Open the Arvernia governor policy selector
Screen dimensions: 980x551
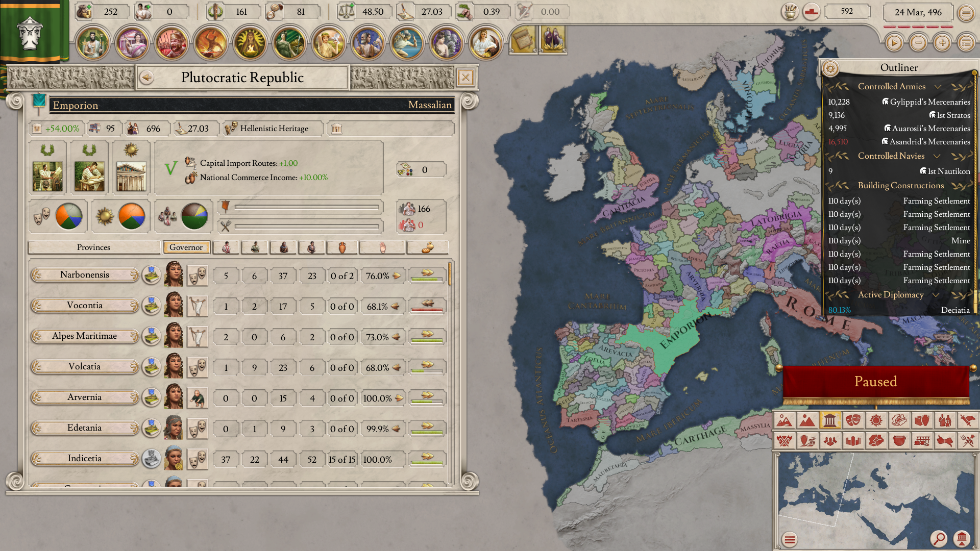(x=198, y=398)
